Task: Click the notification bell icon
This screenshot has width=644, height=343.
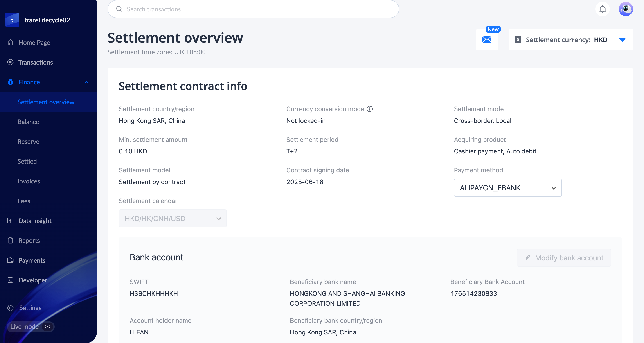Action: point(602,9)
